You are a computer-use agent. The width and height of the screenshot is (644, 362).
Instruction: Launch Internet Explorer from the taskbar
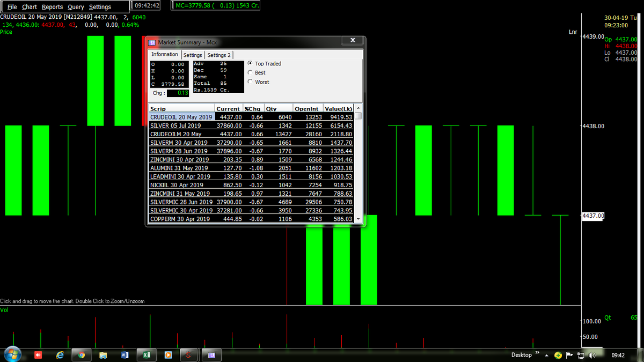60,354
